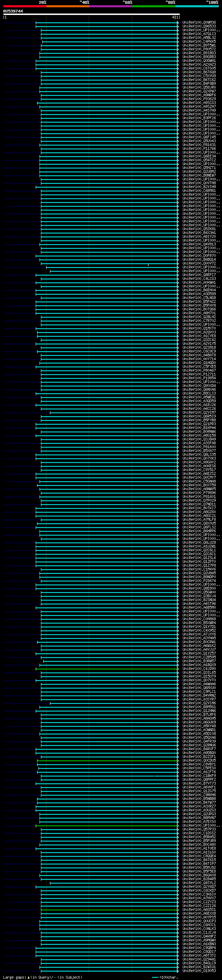Select the UniRef100_Q0DWH1 label

coord(199,60)
